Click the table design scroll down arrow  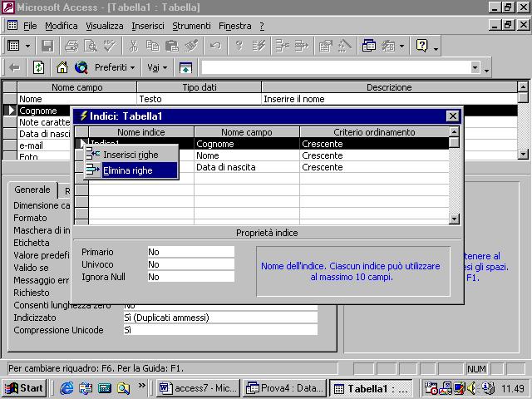523,154
